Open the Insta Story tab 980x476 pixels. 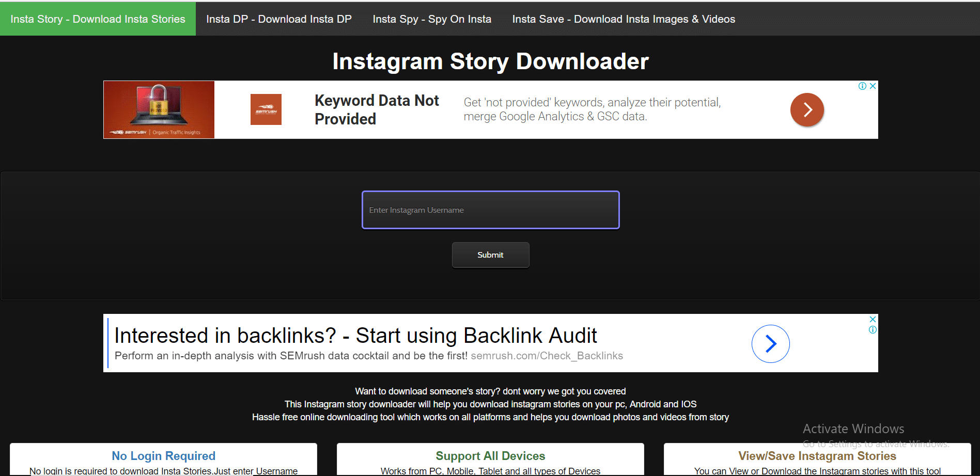click(98, 19)
